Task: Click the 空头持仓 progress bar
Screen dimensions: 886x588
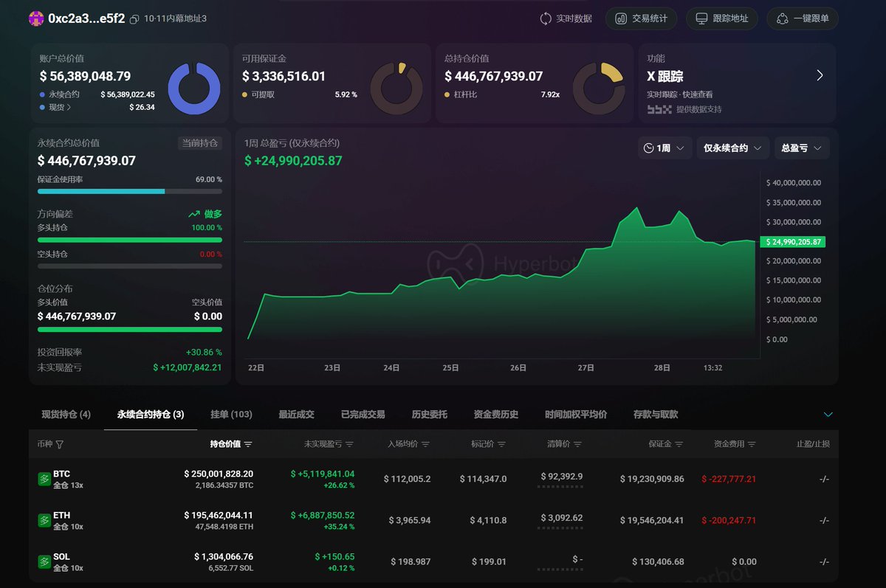Action: coord(130,266)
